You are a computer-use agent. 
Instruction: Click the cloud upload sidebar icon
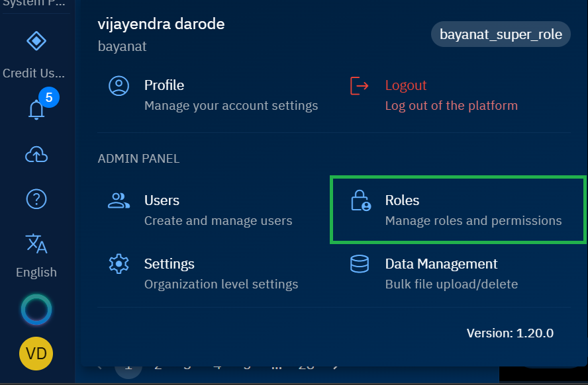click(36, 155)
